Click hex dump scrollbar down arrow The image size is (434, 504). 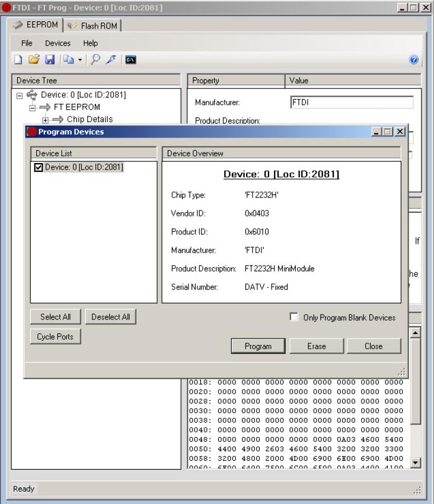click(x=416, y=463)
